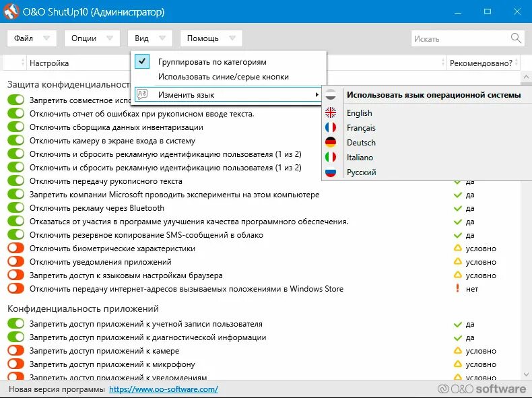Click the English UK flag icon
This screenshot has height=398, width=532.
(331, 112)
